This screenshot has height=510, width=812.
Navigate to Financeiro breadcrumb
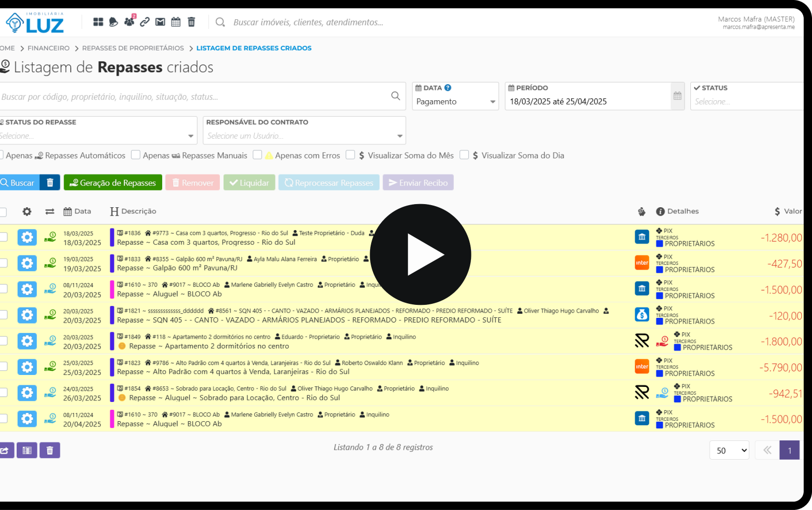click(x=48, y=48)
